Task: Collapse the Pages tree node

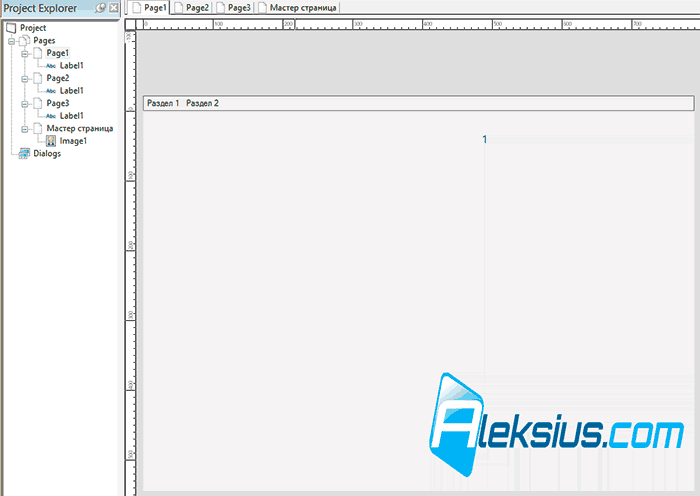Action: [x=12, y=41]
